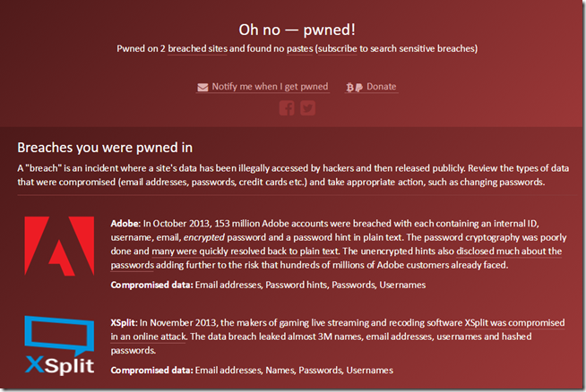
Task: Click the bold 'XSplit:' breach title
Action: [x=124, y=322]
